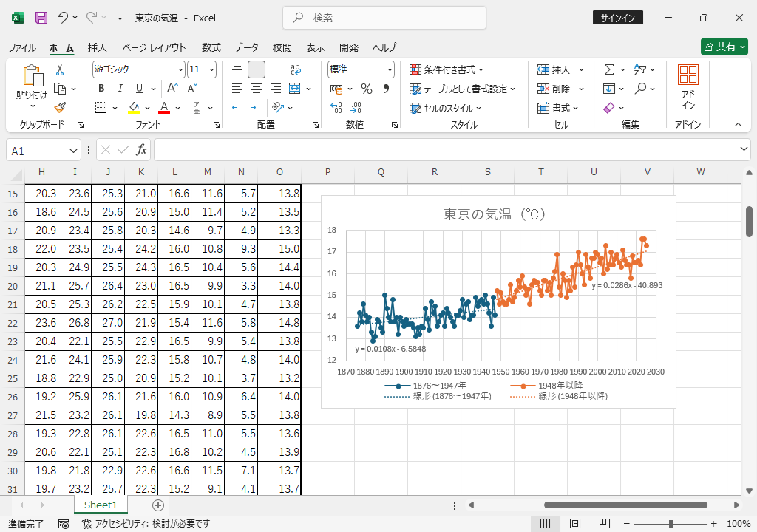Click the Wrap Text icon
757x532 pixels.
[296, 69]
